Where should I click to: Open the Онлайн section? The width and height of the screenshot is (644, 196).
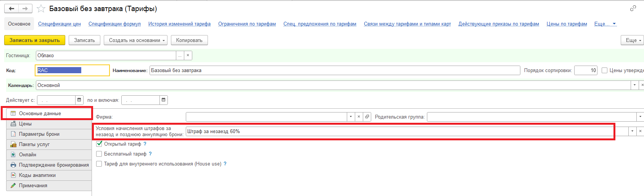pyautogui.click(x=49, y=154)
